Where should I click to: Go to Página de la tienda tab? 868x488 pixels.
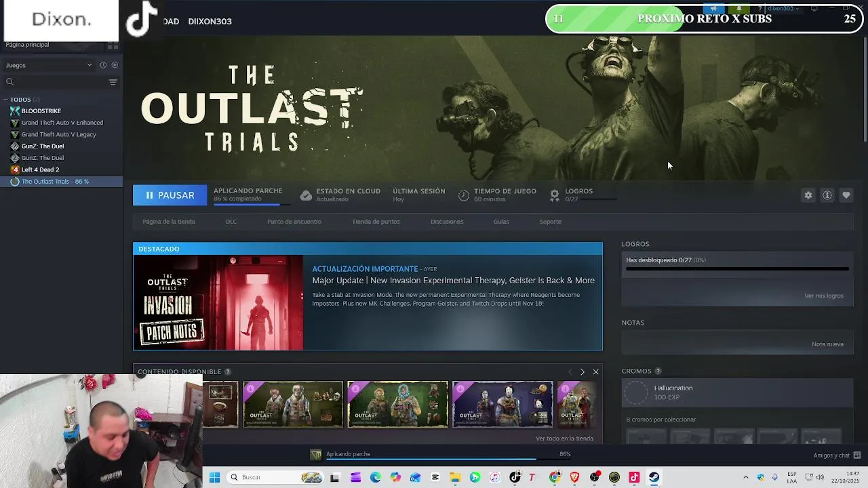[x=169, y=222]
